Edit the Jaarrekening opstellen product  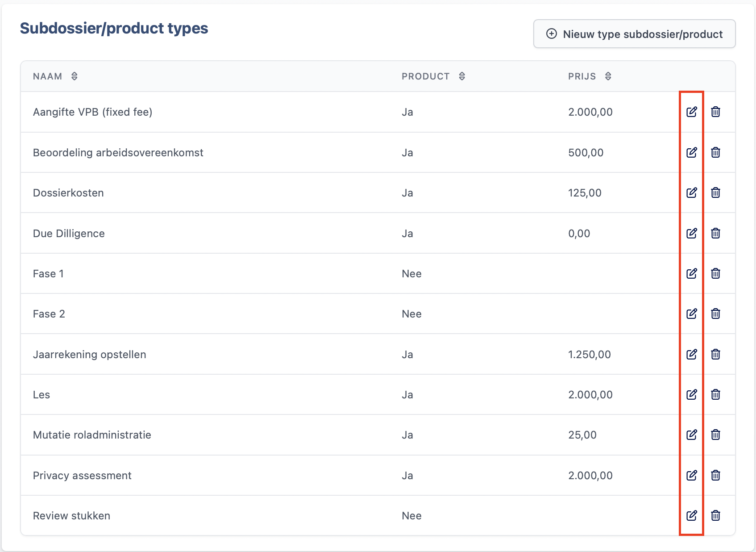(691, 354)
